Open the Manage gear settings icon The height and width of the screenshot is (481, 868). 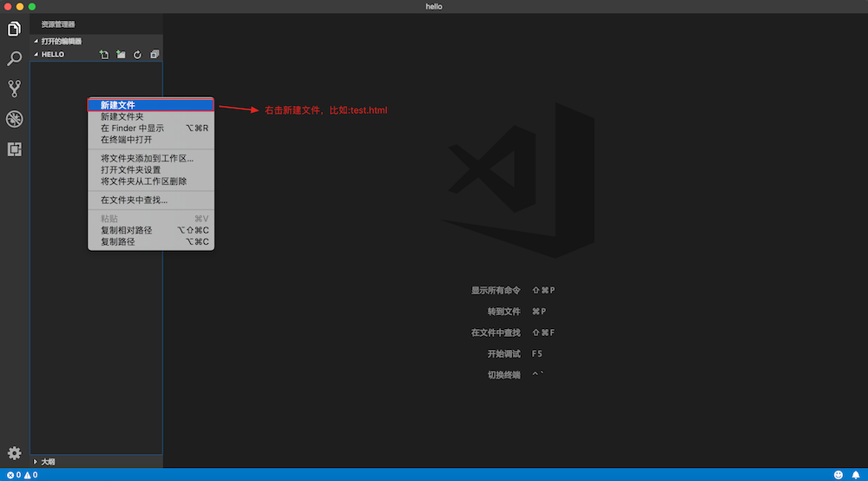pos(14,453)
